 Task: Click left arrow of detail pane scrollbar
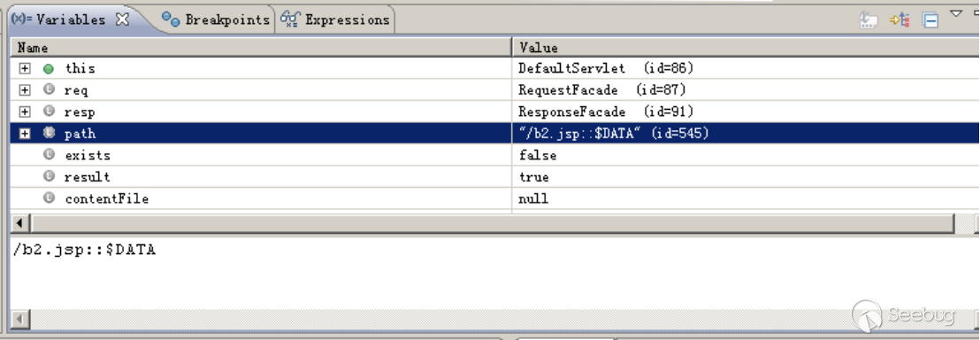pyautogui.click(x=20, y=320)
